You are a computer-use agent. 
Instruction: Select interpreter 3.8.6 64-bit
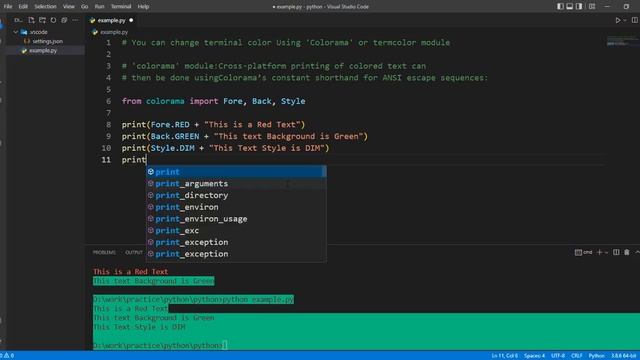click(624, 356)
